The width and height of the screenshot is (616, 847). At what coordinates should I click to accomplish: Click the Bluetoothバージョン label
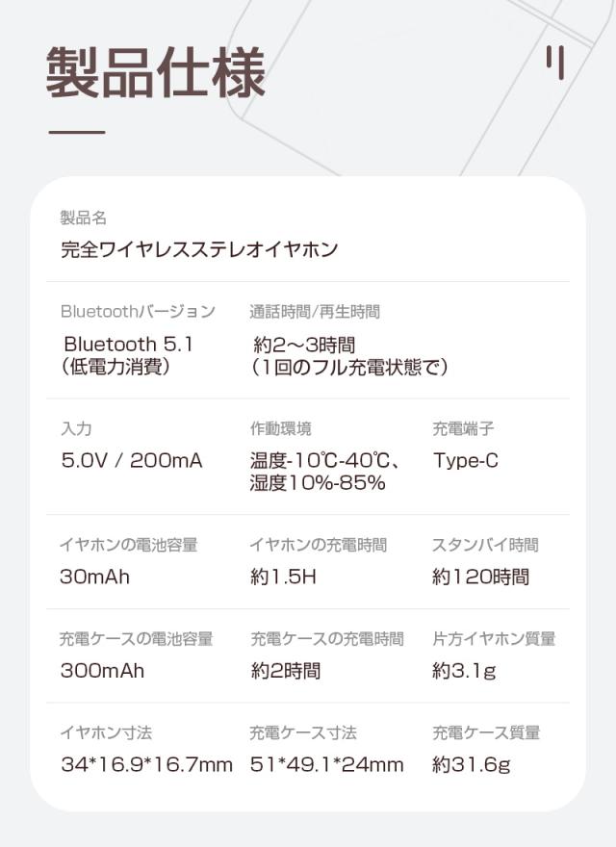click(x=138, y=312)
